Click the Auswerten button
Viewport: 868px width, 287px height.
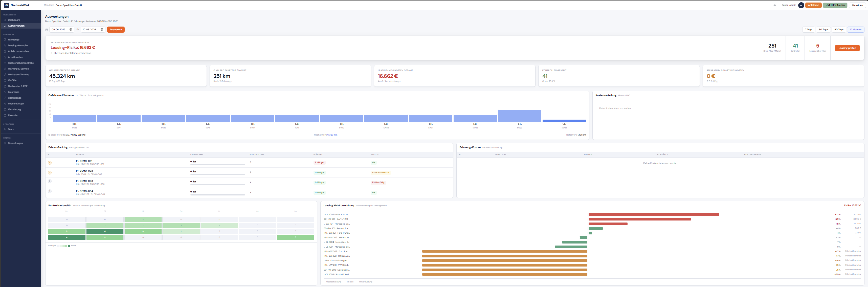click(116, 30)
